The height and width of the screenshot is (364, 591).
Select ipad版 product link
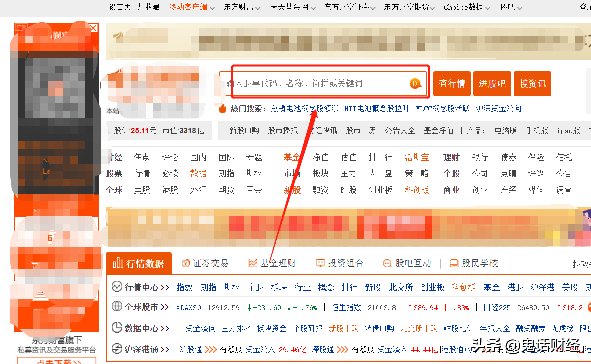pyautogui.click(x=568, y=130)
